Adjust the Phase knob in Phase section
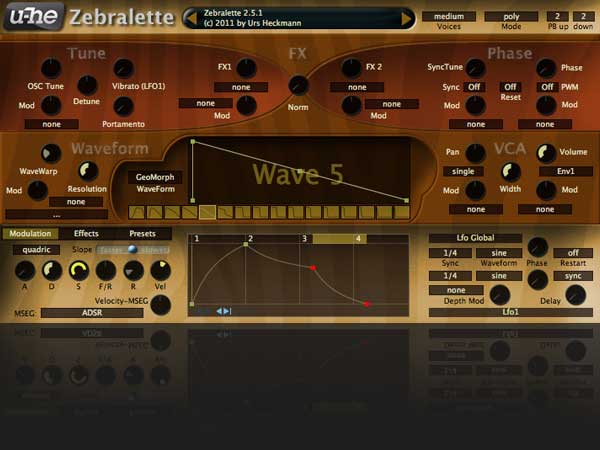 click(x=546, y=68)
